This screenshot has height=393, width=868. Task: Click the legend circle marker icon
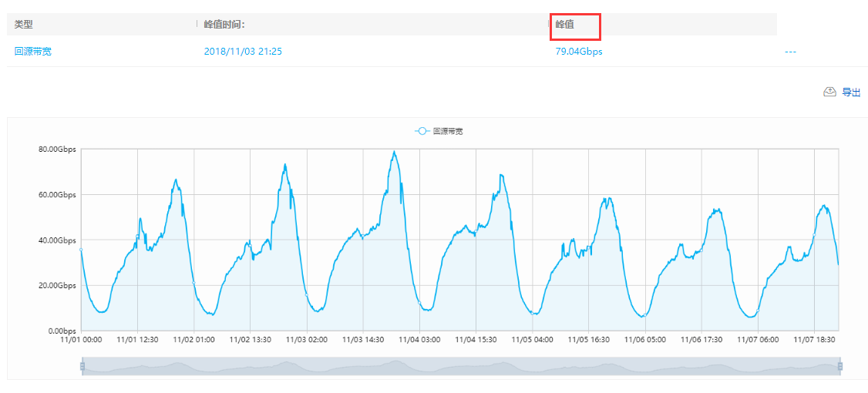422,132
